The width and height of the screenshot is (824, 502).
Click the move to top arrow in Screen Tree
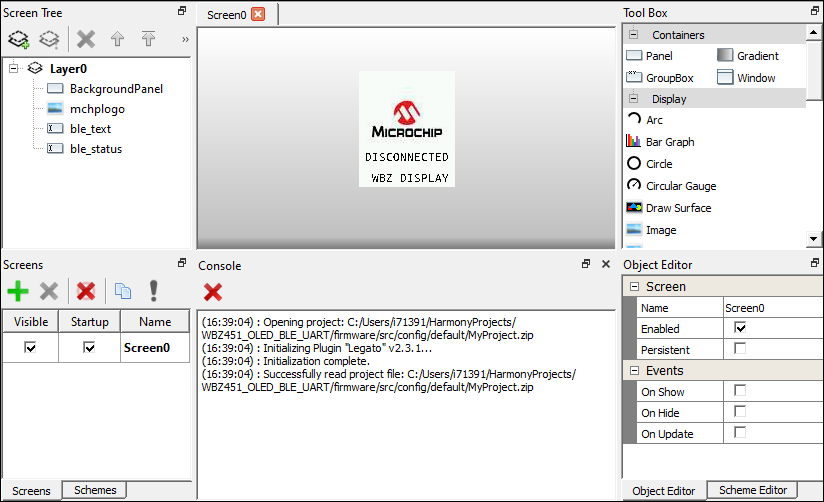tap(148, 38)
